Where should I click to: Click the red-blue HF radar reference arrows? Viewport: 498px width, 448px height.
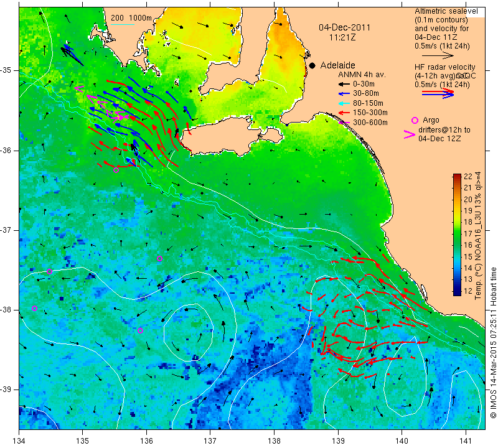click(438, 93)
